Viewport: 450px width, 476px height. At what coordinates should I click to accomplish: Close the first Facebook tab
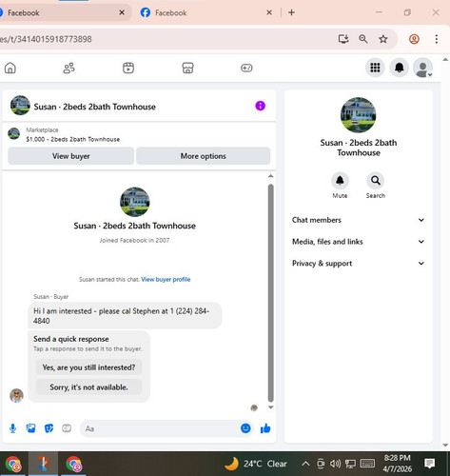122,12
